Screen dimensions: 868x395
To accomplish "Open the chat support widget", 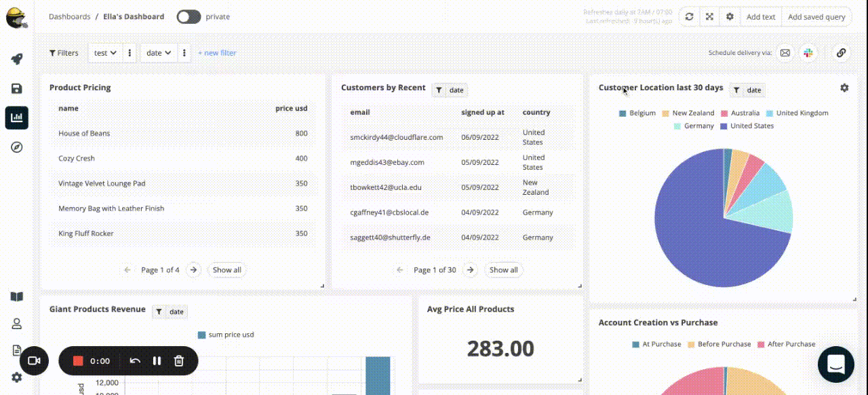I will 836,364.
